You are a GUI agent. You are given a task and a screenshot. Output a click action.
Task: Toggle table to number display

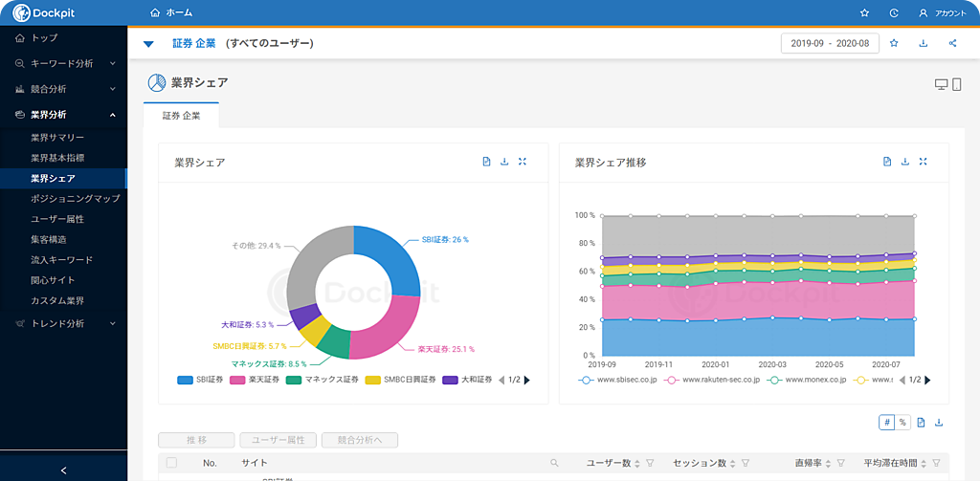(887, 422)
